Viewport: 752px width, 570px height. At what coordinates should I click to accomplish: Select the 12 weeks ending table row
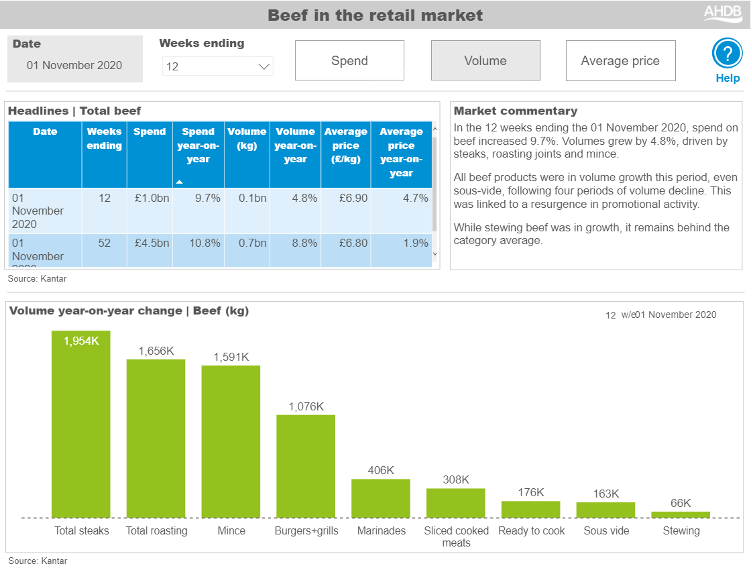coord(220,211)
